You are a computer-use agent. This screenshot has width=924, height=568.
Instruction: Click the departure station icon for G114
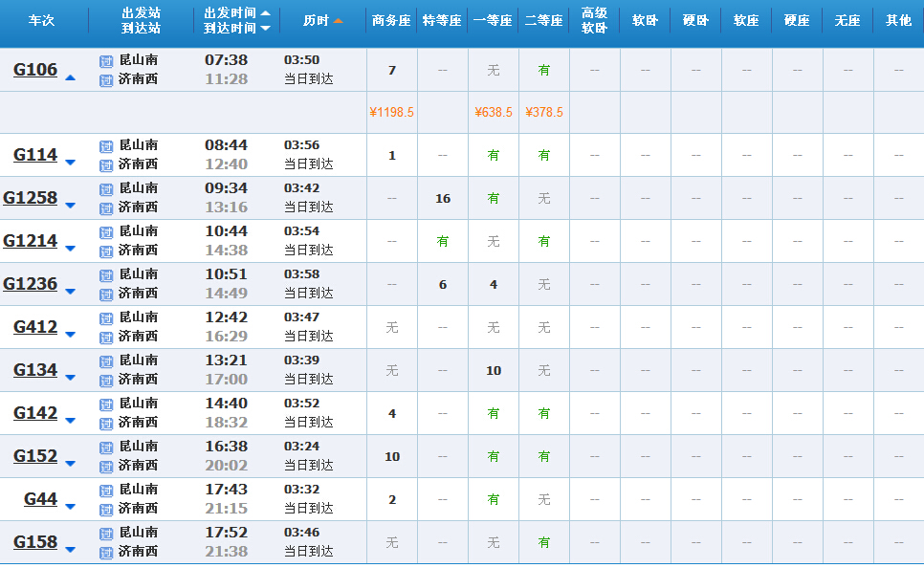pyautogui.click(x=106, y=146)
